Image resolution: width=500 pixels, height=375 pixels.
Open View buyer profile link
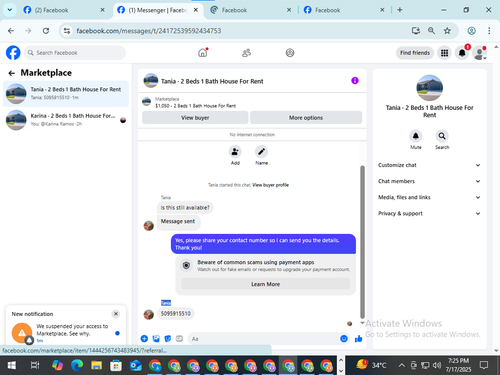270,185
